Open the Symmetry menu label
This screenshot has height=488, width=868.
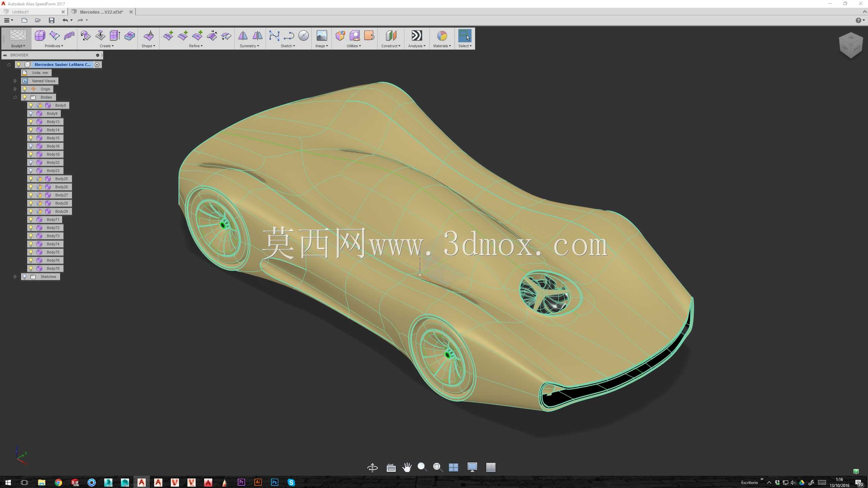249,46
